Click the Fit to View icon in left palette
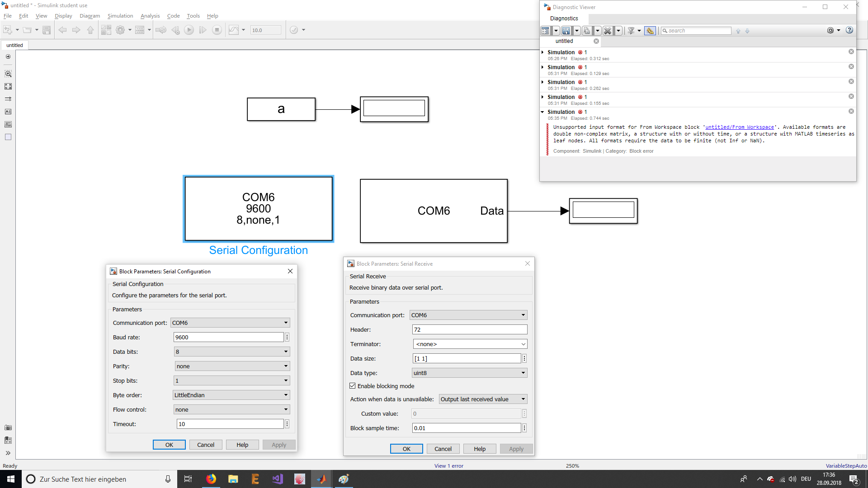Screen dimensions: 868x488 tap(8, 86)
